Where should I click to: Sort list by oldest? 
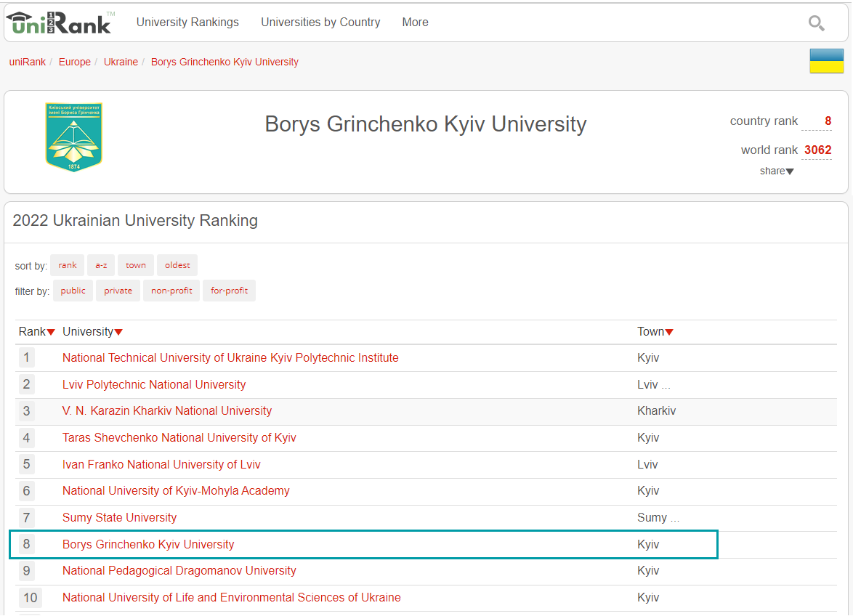(x=177, y=265)
